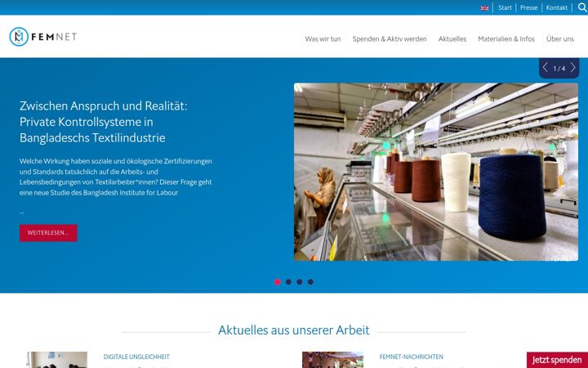Click the English flag language icon
The image size is (588, 368).
click(484, 8)
